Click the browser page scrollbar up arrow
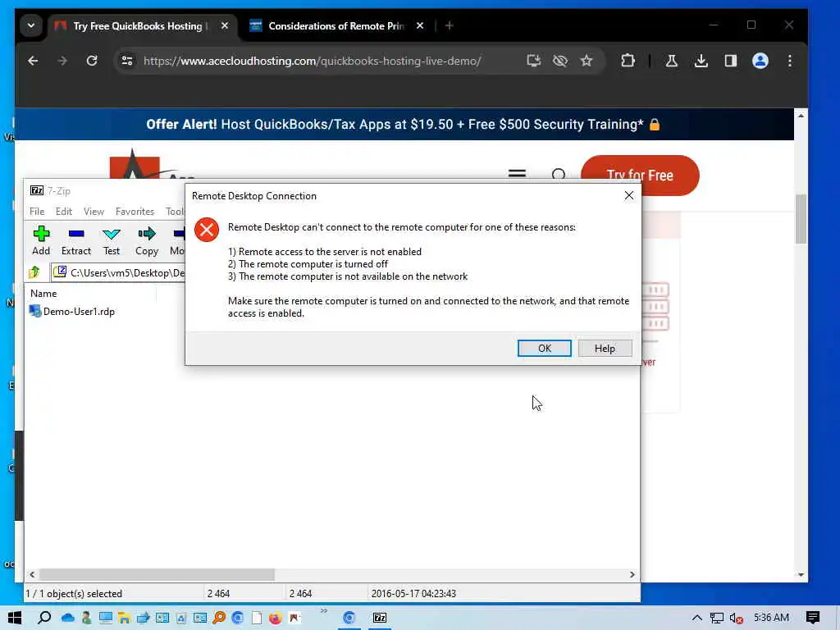The width and height of the screenshot is (840, 630). 801,116
